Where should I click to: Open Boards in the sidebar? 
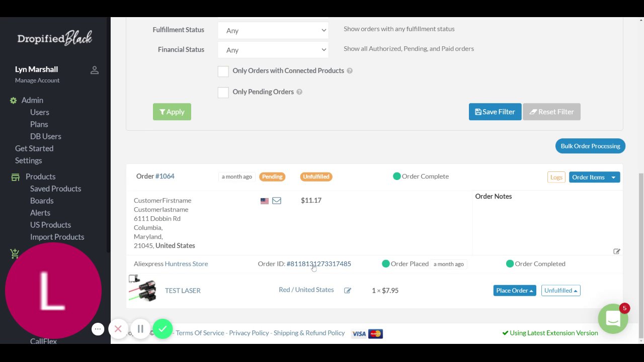[x=42, y=201]
